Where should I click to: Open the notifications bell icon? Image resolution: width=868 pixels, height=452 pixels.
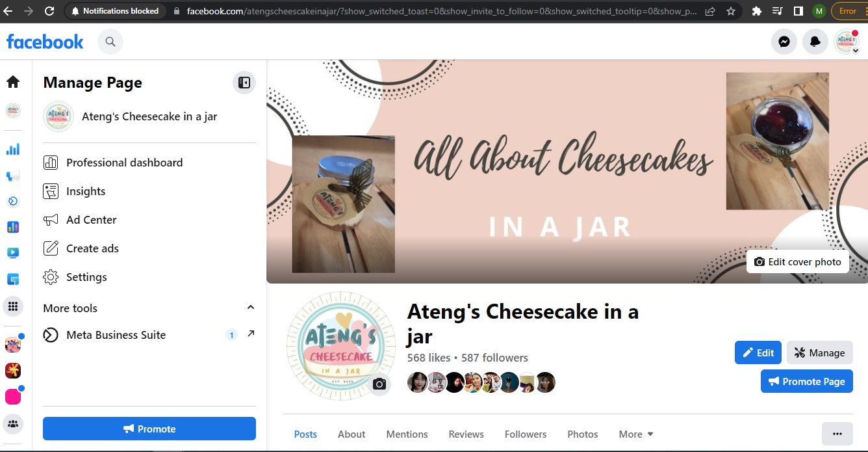(815, 42)
